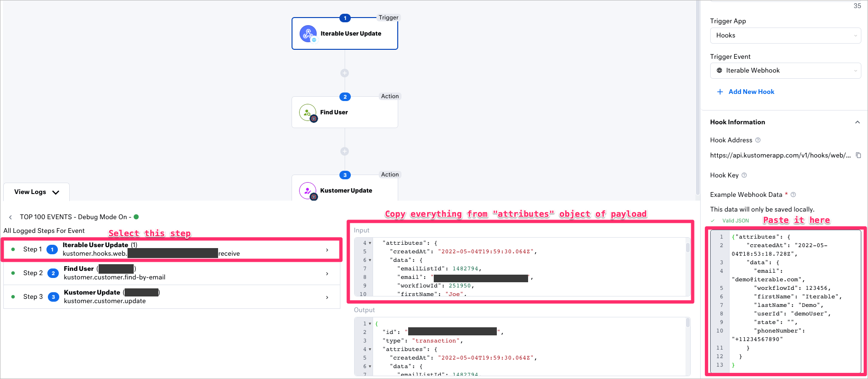Click the globe icon in Trigger Event field

pyautogui.click(x=719, y=70)
